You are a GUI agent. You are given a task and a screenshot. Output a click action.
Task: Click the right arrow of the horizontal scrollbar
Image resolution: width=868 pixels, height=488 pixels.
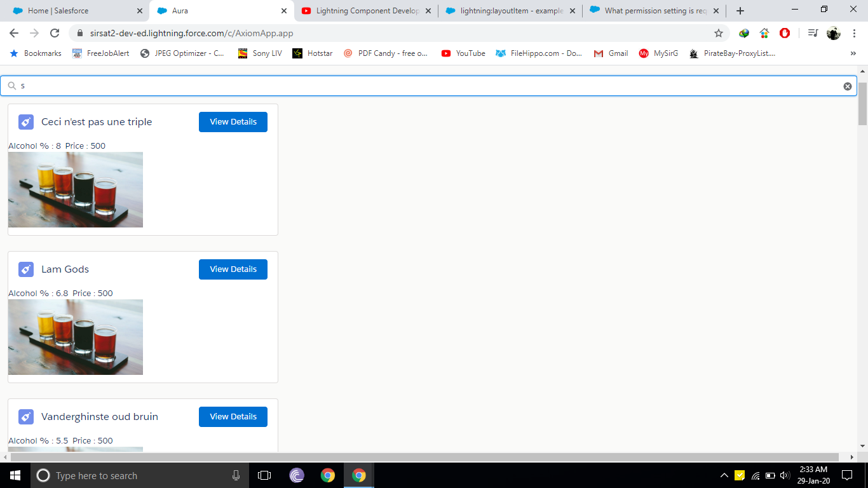tap(852, 457)
